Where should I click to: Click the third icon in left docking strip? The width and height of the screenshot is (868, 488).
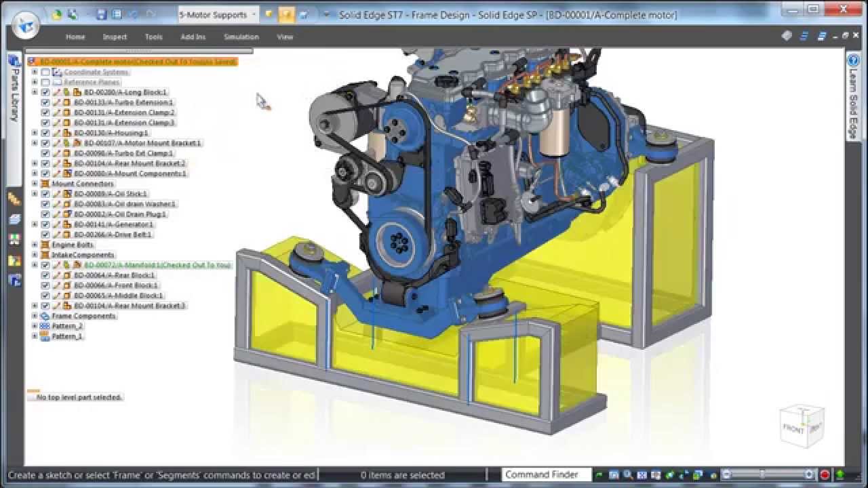[14, 239]
